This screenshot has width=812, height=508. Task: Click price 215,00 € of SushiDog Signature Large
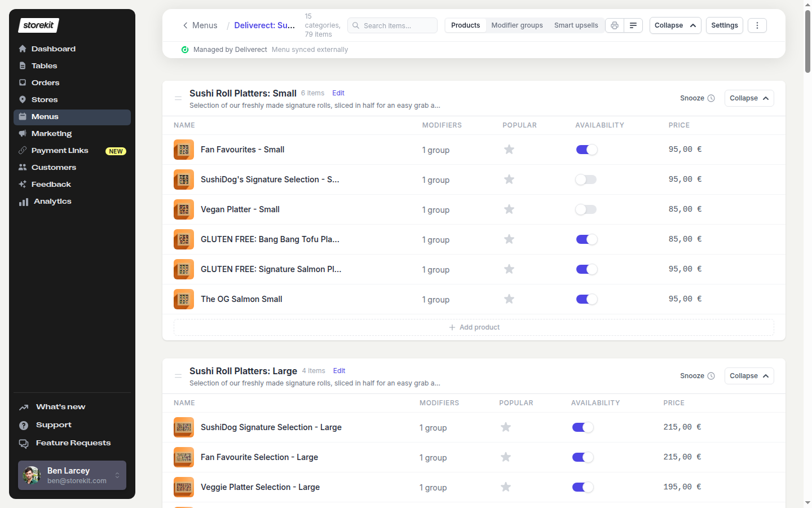click(682, 427)
